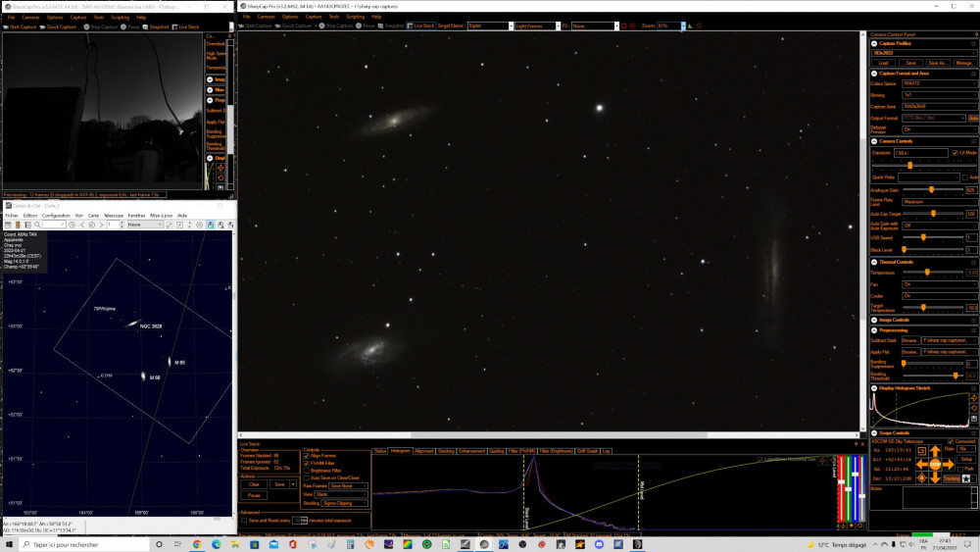Click Stop Capture in main SharpCap toolbar

[336, 25]
